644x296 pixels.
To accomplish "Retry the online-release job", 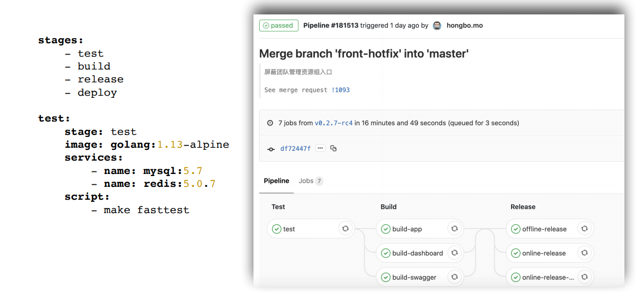I will (584, 253).
